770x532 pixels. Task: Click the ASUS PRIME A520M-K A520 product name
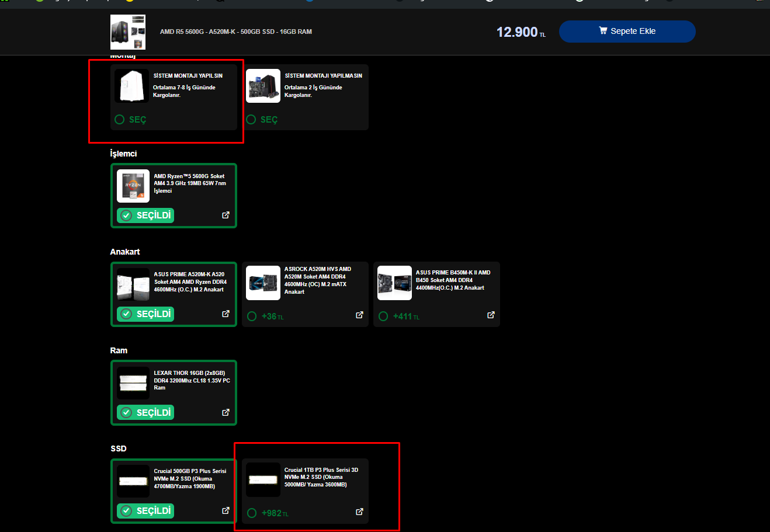[x=190, y=281]
